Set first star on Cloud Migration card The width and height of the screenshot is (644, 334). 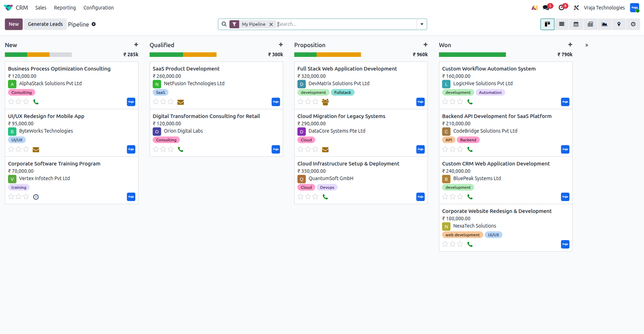(x=301, y=149)
